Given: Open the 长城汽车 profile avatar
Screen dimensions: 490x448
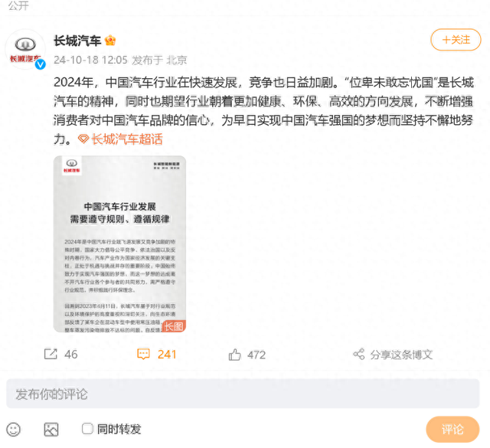Looking at the screenshot, I should click(25, 50).
